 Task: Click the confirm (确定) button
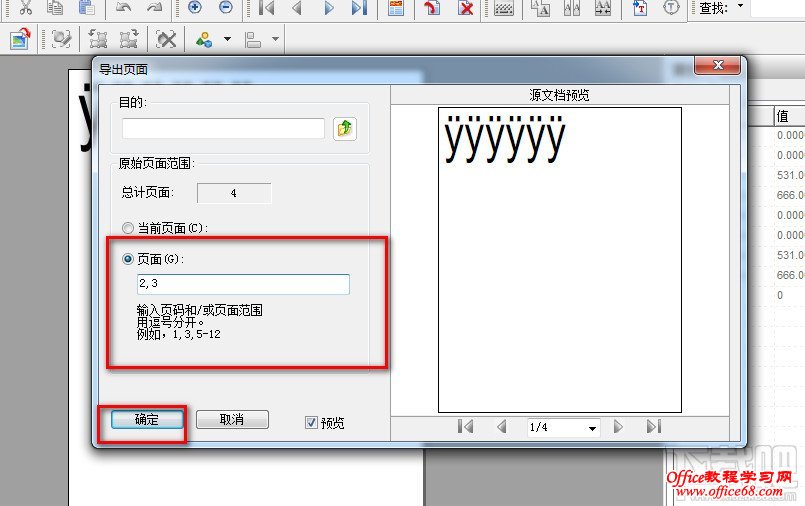point(147,420)
